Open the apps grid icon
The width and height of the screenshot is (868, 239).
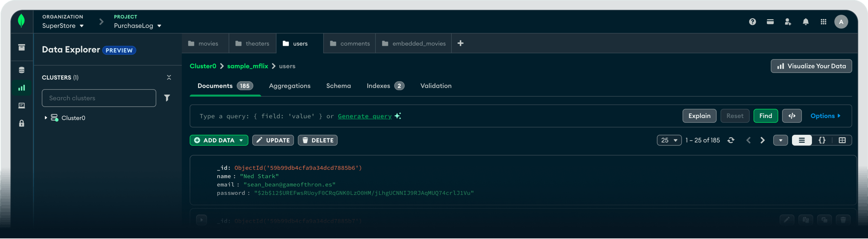[x=823, y=22]
